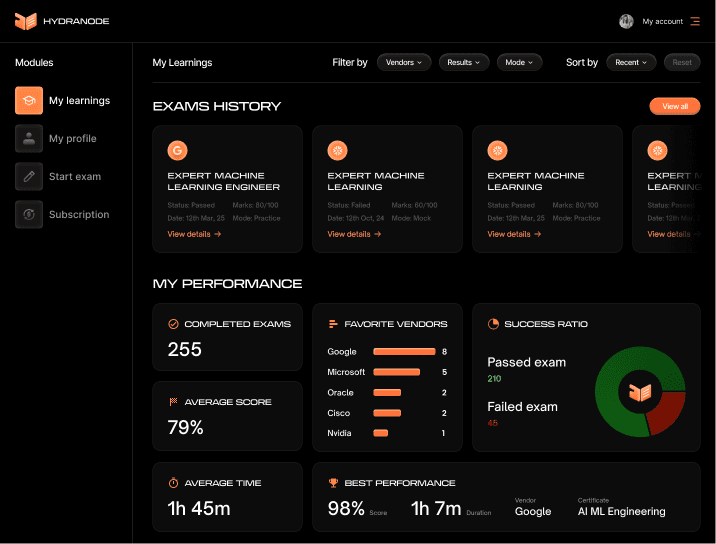Click the Microsoft vendor label

pyautogui.click(x=346, y=372)
